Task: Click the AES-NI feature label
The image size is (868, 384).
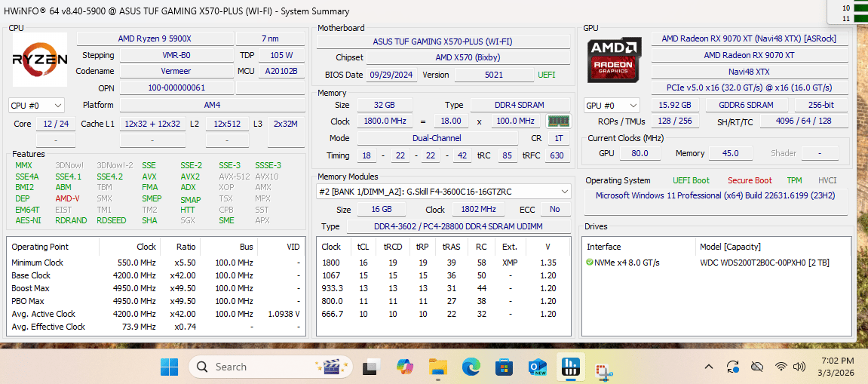Action: pyautogui.click(x=27, y=220)
